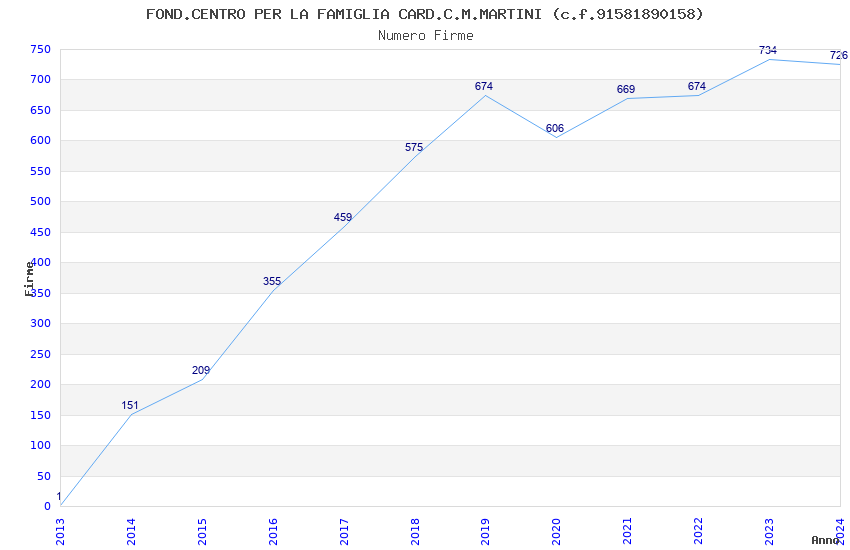This screenshot has height=550, width=850.
Task: Click the y-axis value 450
Action: pos(41,232)
